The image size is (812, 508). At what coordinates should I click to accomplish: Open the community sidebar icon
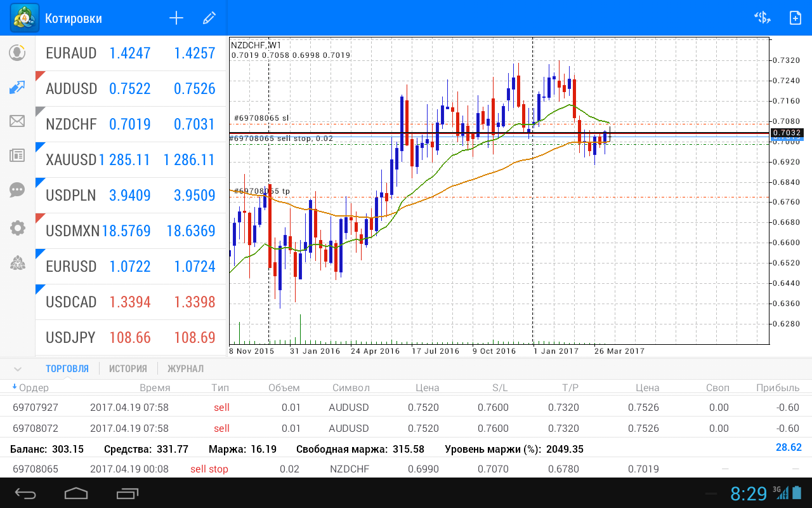click(18, 263)
